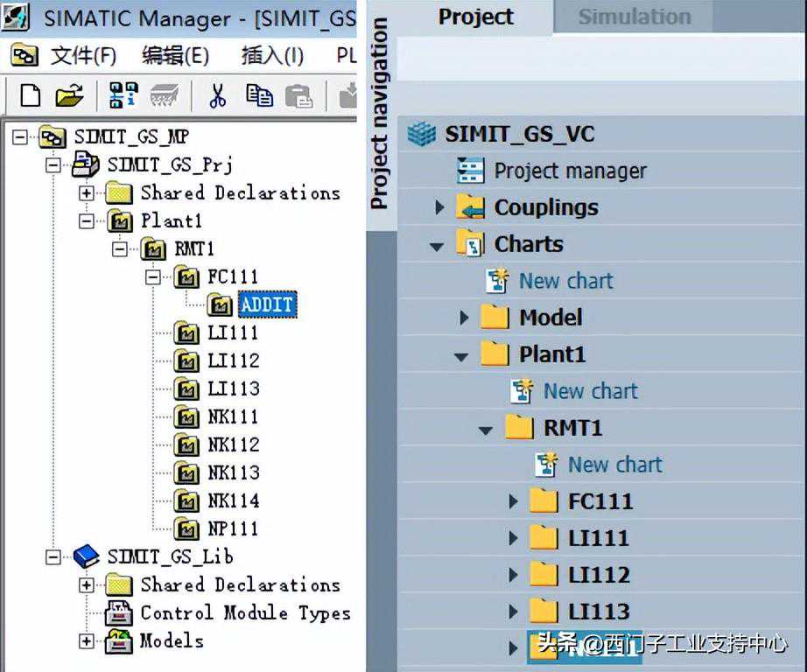
Task: Click New chart link under RMT1
Action: [x=614, y=465]
